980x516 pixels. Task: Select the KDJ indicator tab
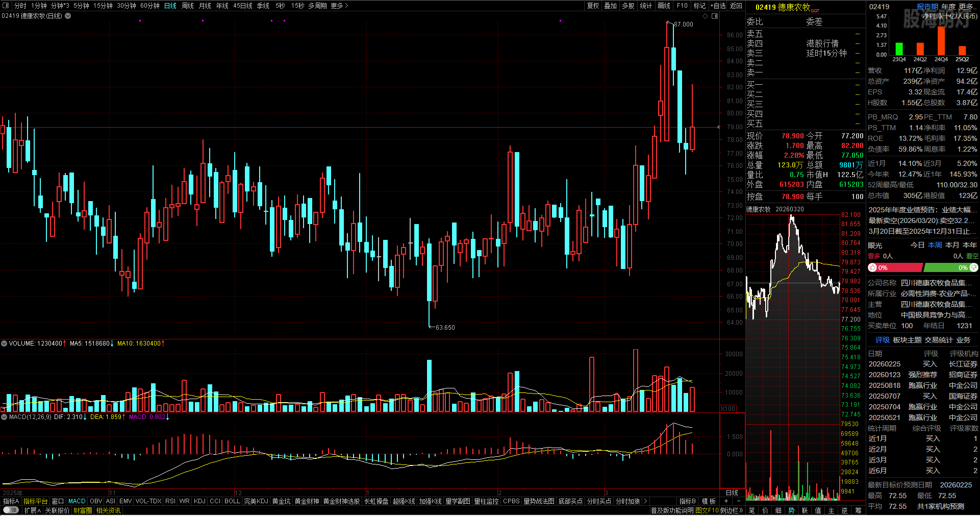click(199, 501)
